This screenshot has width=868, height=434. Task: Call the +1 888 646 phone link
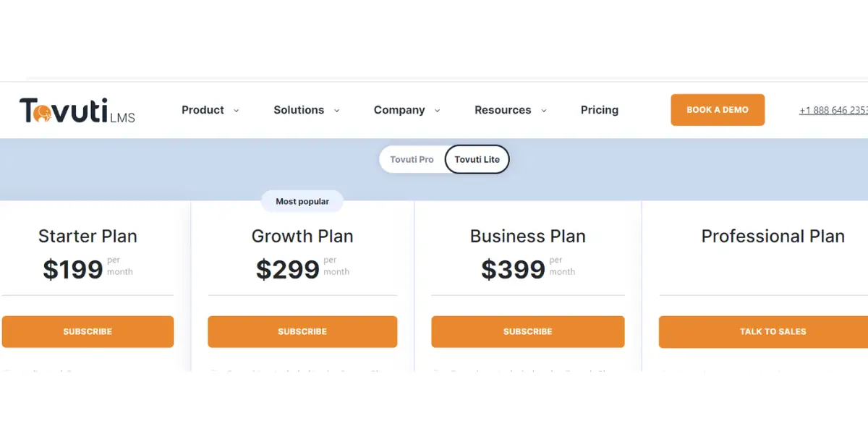(x=833, y=111)
